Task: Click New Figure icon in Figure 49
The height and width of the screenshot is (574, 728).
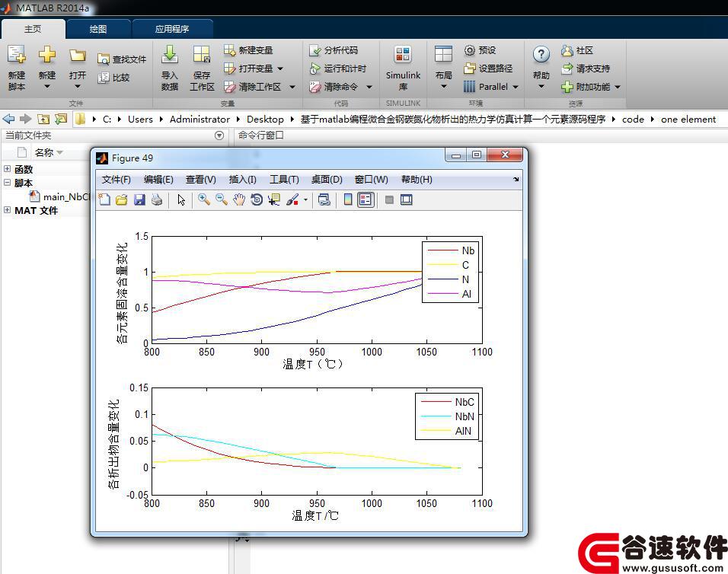Action: pyautogui.click(x=104, y=200)
